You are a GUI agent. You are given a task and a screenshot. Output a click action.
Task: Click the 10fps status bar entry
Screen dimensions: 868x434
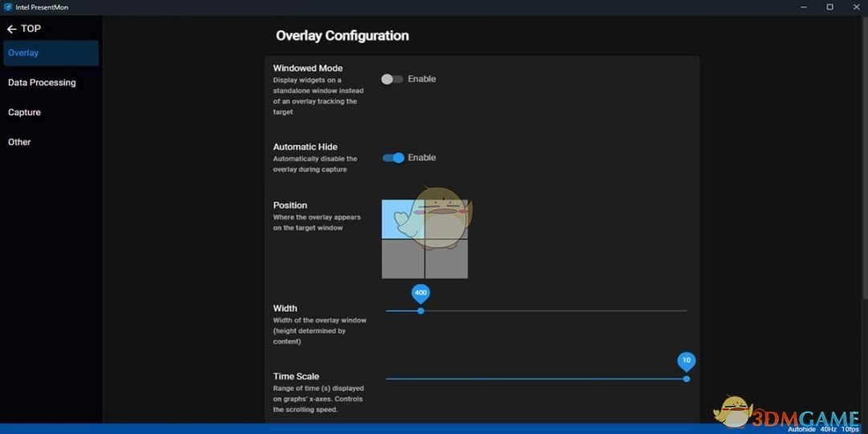pyautogui.click(x=850, y=429)
